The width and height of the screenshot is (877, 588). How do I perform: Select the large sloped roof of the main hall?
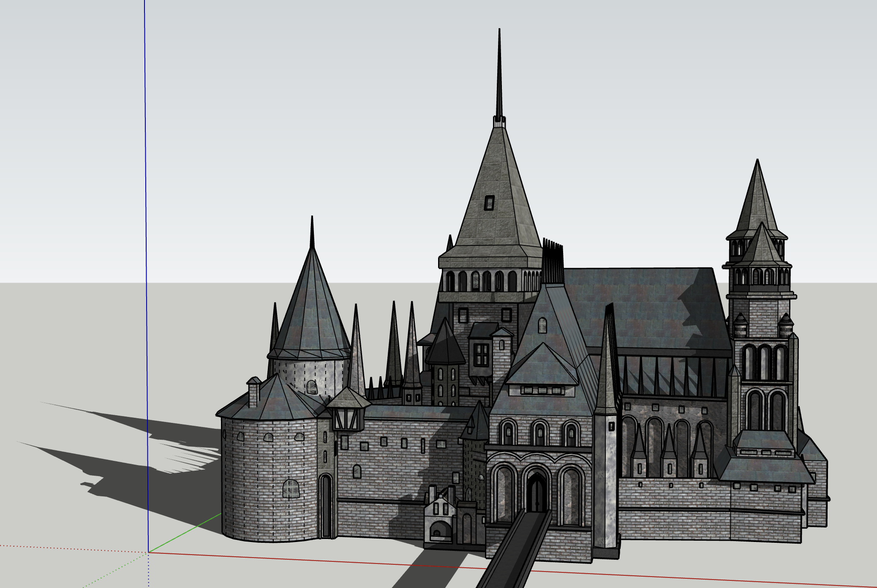click(642, 308)
